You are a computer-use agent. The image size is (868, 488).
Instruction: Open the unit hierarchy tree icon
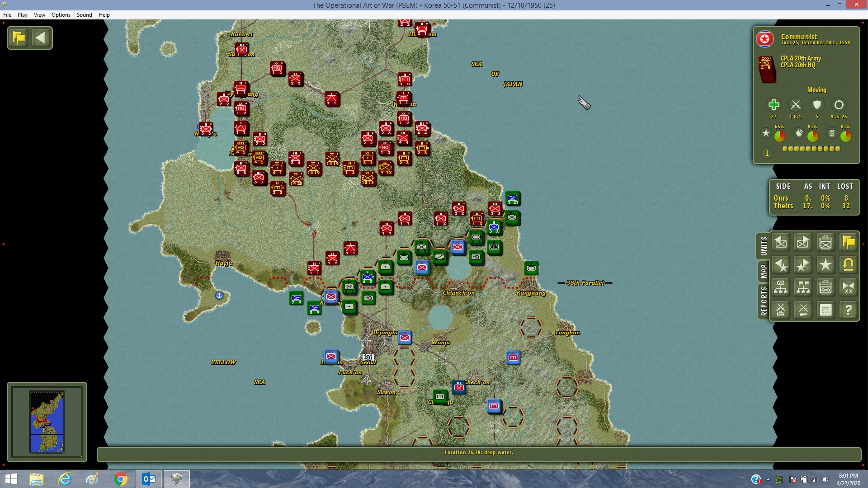tap(781, 288)
